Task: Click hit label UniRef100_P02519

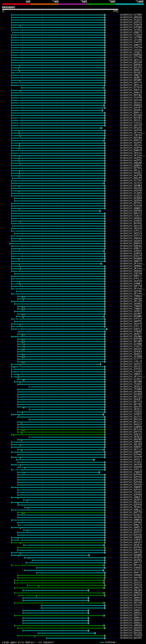Action: (131, 35)
